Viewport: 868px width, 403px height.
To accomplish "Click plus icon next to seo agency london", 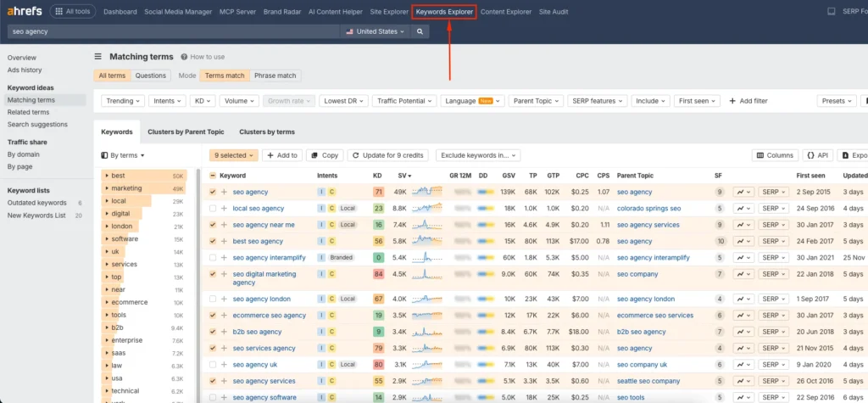I will [224, 299].
